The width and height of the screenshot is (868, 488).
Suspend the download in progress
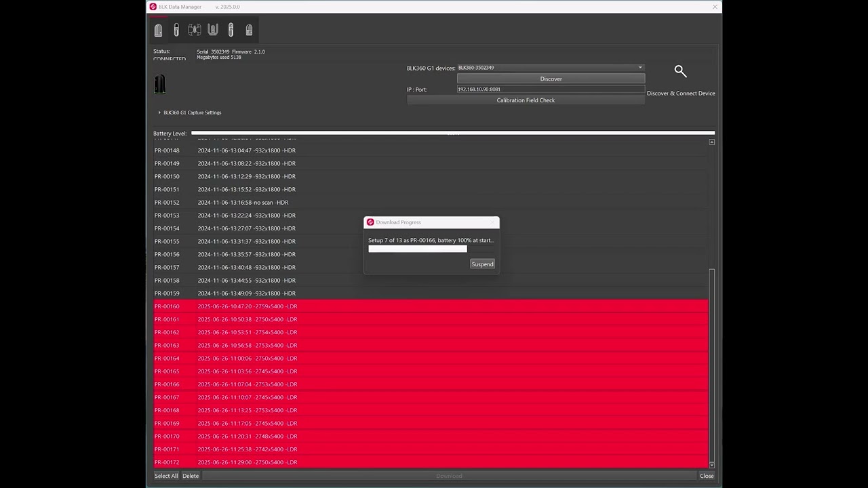point(482,264)
